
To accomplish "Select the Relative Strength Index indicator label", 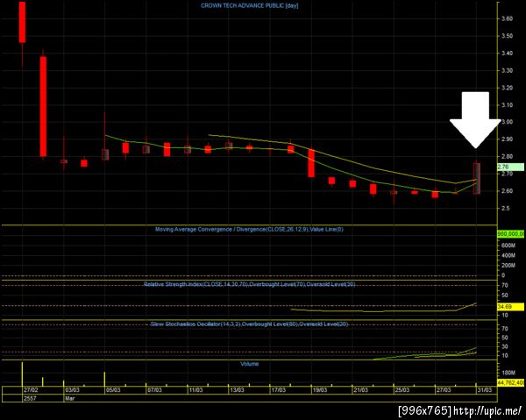I will (249, 284).
